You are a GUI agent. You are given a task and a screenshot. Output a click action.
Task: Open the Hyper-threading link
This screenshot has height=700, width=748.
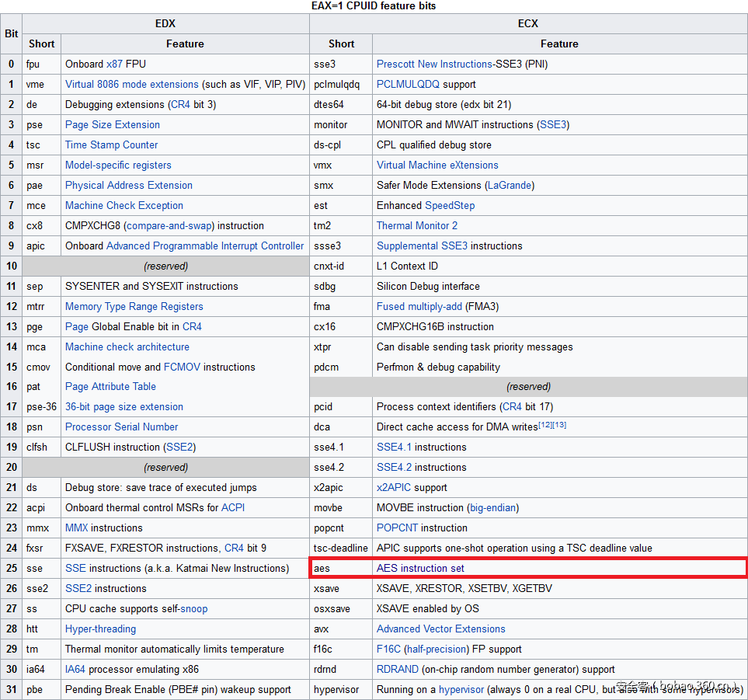pos(100,629)
